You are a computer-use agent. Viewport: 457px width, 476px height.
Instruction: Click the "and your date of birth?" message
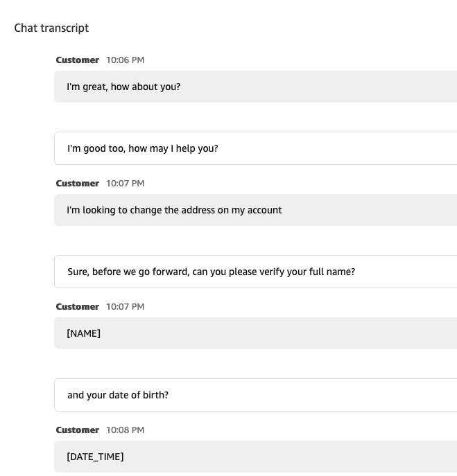point(255,395)
